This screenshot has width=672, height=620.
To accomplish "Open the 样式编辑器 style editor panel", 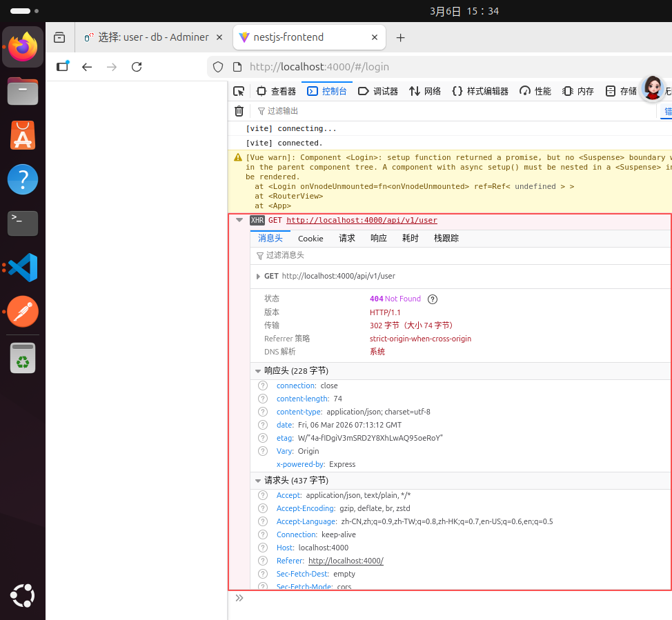I will coord(480,91).
